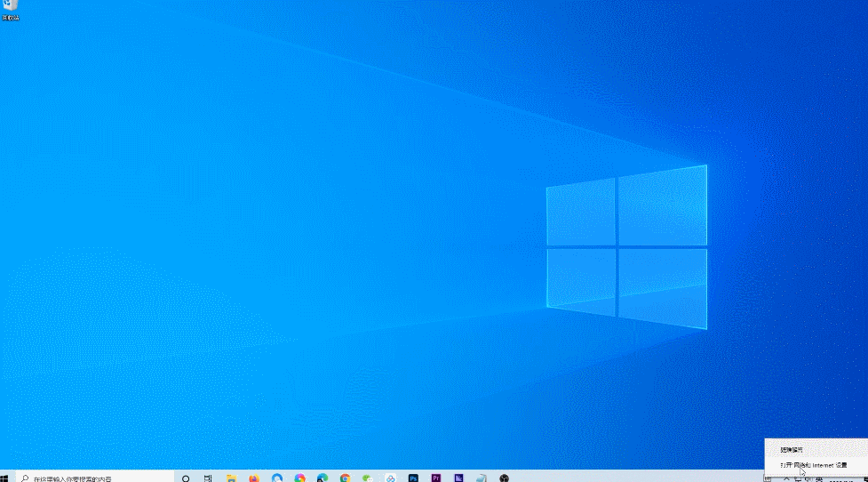Choose the 疑难解答 troubleshoot menu entry

[x=816, y=450]
